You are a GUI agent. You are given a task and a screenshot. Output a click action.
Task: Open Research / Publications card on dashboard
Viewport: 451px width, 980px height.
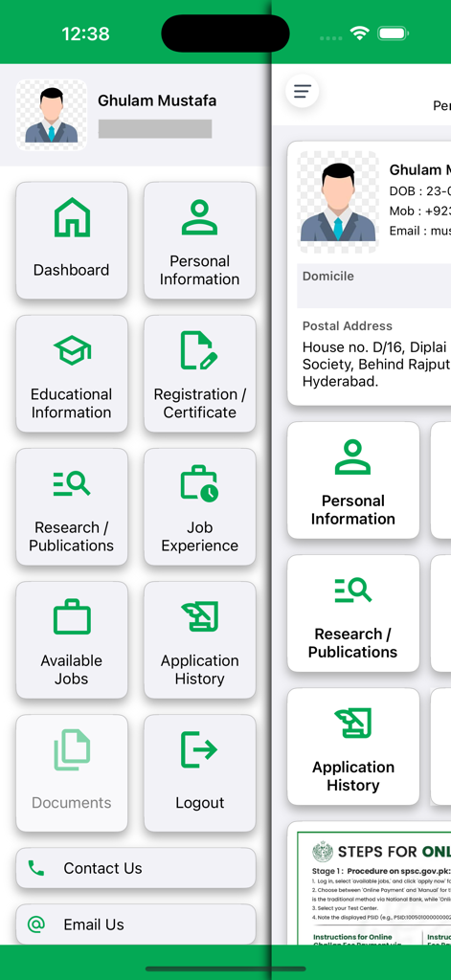point(352,613)
